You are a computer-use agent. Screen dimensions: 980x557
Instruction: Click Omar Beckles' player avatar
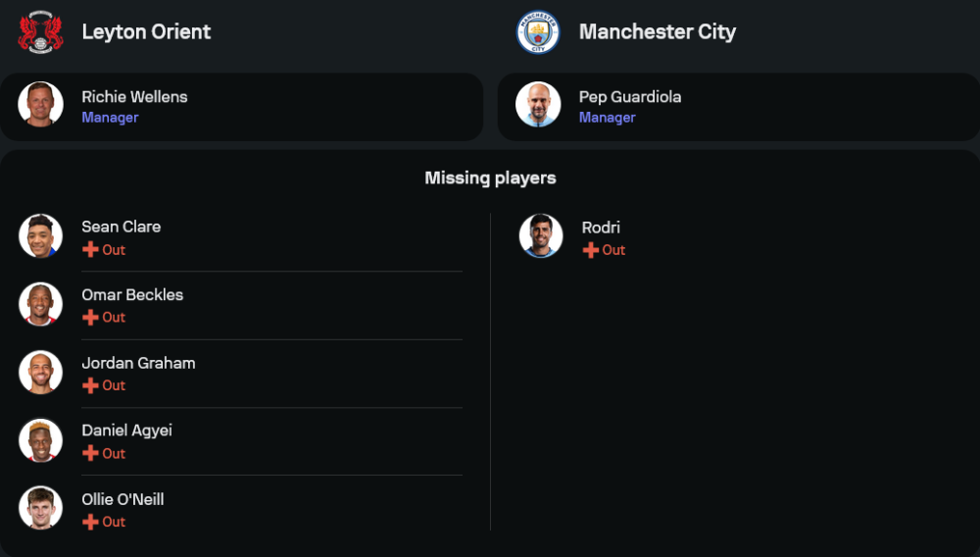tap(41, 304)
